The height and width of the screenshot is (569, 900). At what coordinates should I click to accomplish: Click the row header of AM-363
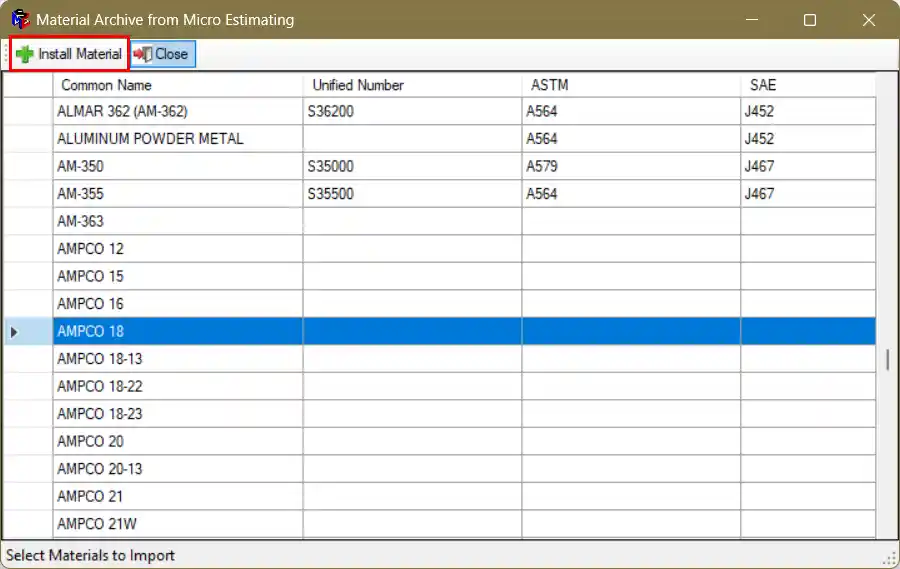[x=28, y=222]
